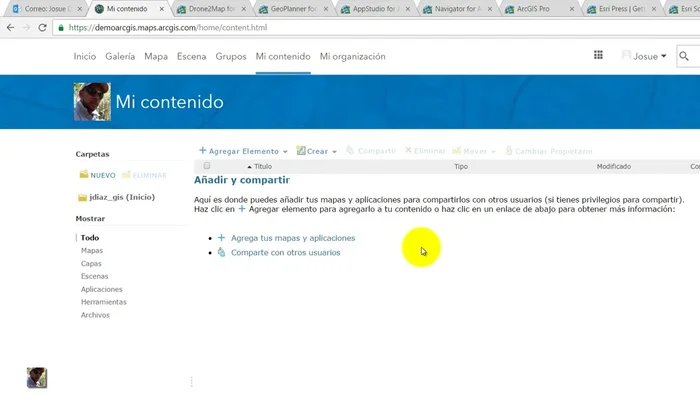The image size is (700, 404).
Task: Sort by Modificado column header
Action: pos(614,167)
